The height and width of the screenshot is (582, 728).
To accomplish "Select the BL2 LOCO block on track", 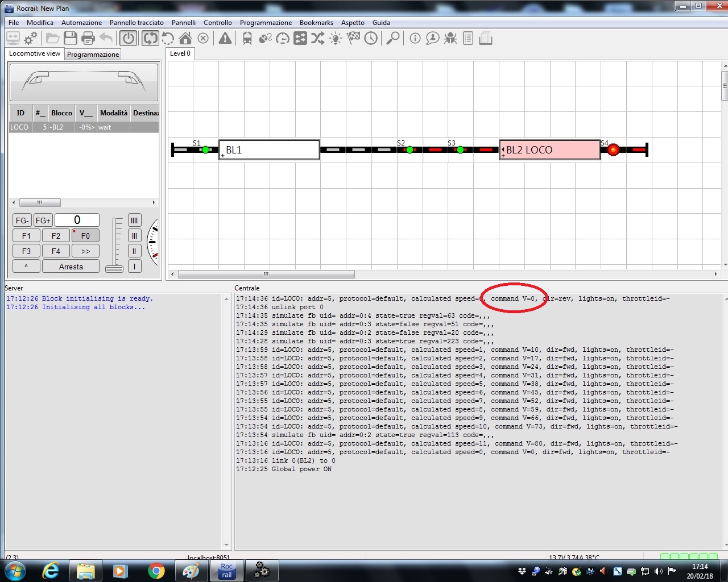I will pos(549,150).
